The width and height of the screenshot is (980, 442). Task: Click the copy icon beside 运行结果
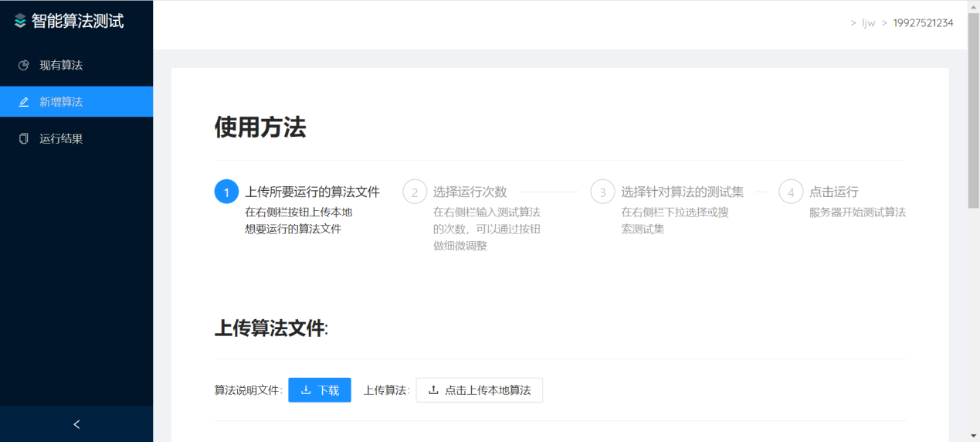click(x=24, y=139)
